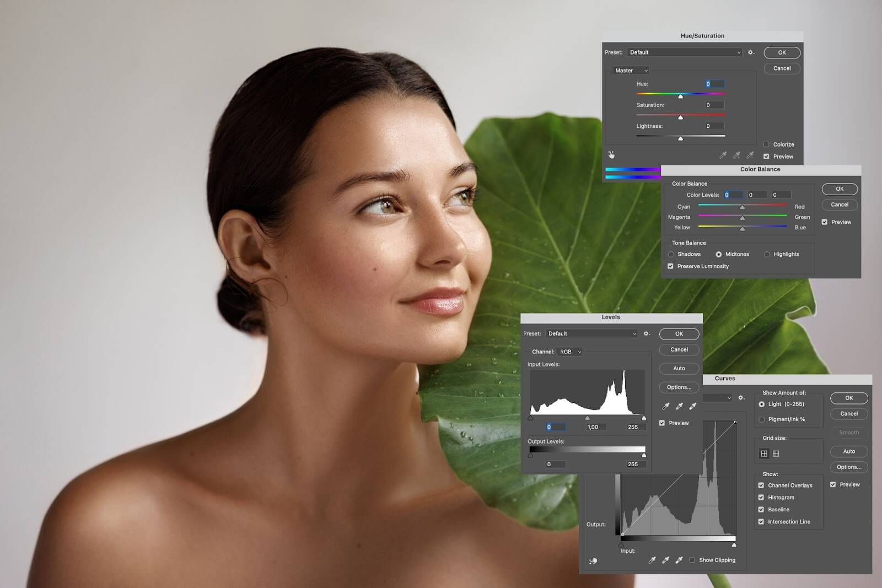Open Options... in the Levels dialog

point(679,387)
